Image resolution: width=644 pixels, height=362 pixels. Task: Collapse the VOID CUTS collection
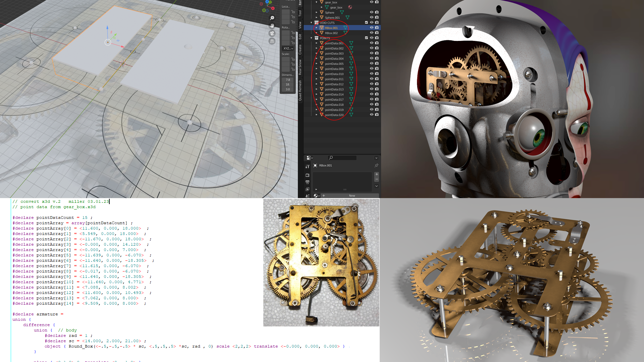pos(311,23)
